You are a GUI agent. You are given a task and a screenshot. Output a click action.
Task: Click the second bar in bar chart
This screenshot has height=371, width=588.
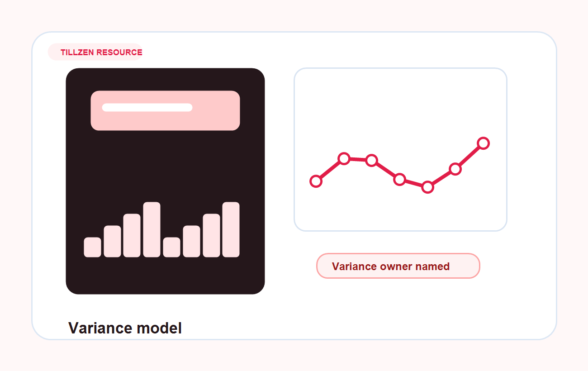tap(112, 241)
